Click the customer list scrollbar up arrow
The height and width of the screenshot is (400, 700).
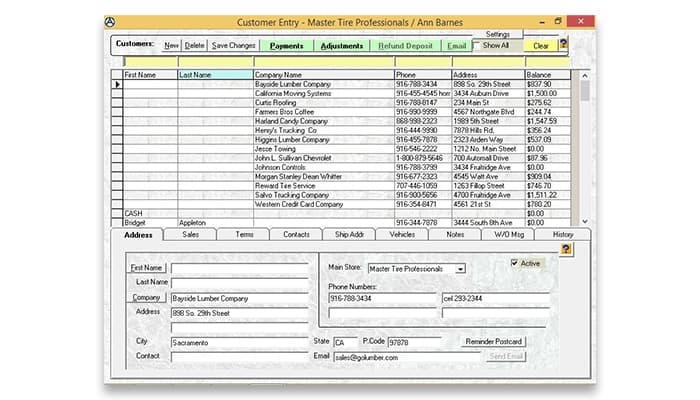(585, 74)
